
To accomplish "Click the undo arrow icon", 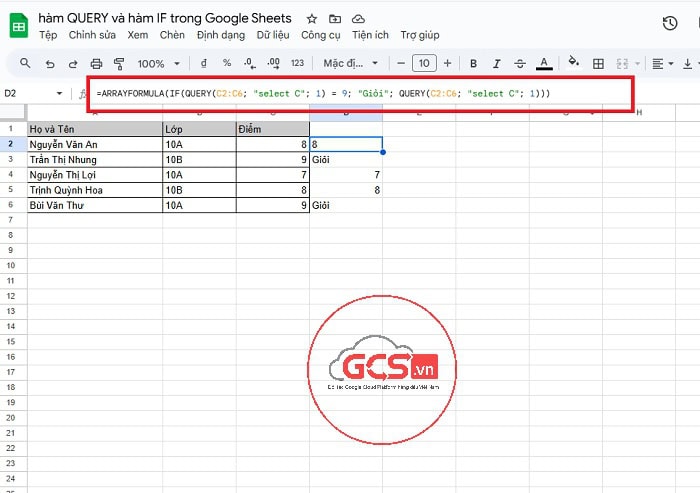I will coord(49,64).
